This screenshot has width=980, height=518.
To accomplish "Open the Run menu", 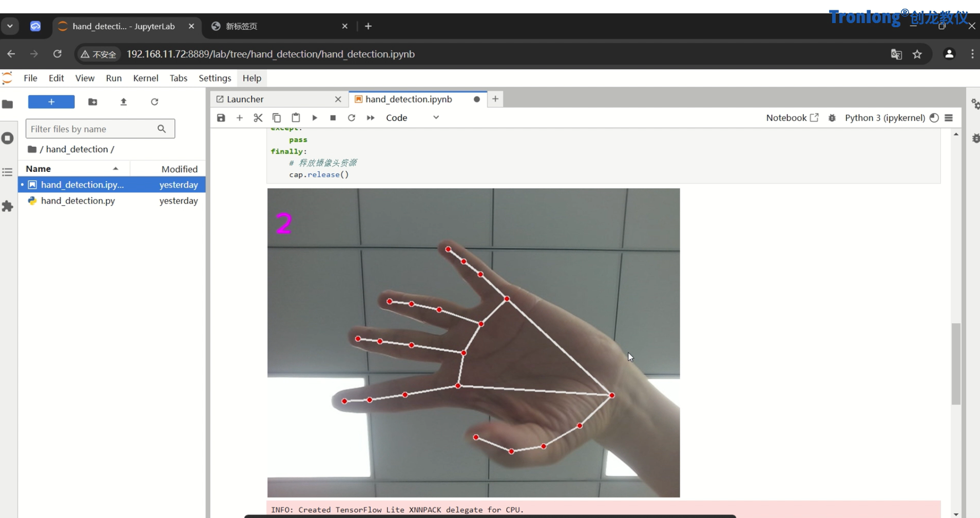I will click(x=113, y=78).
